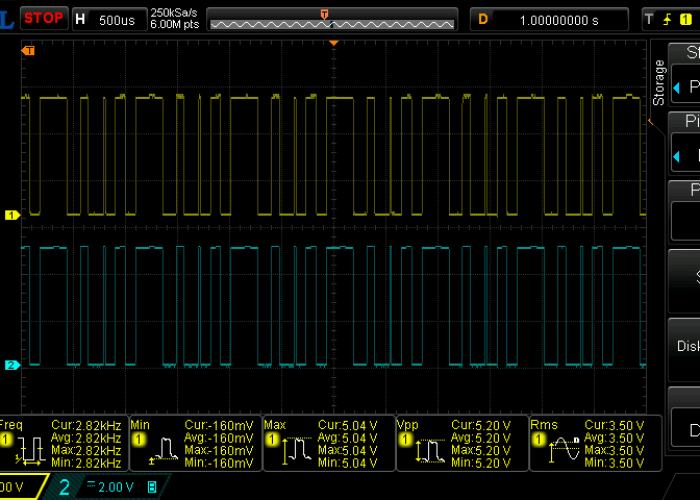Select the channel 2 cyan ground marker
Screen dimensions: 700x500
12,365
